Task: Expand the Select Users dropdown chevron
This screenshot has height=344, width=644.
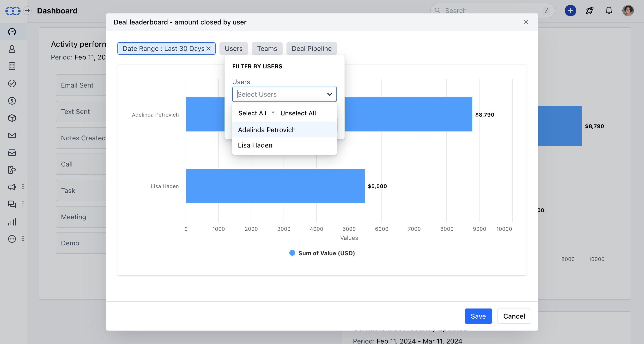Action: (330, 94)
